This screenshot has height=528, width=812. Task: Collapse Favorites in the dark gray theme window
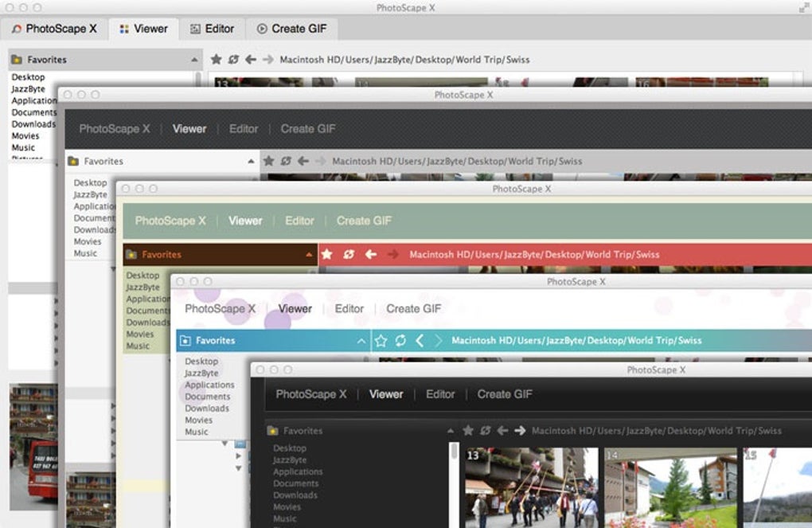[251, 161]
